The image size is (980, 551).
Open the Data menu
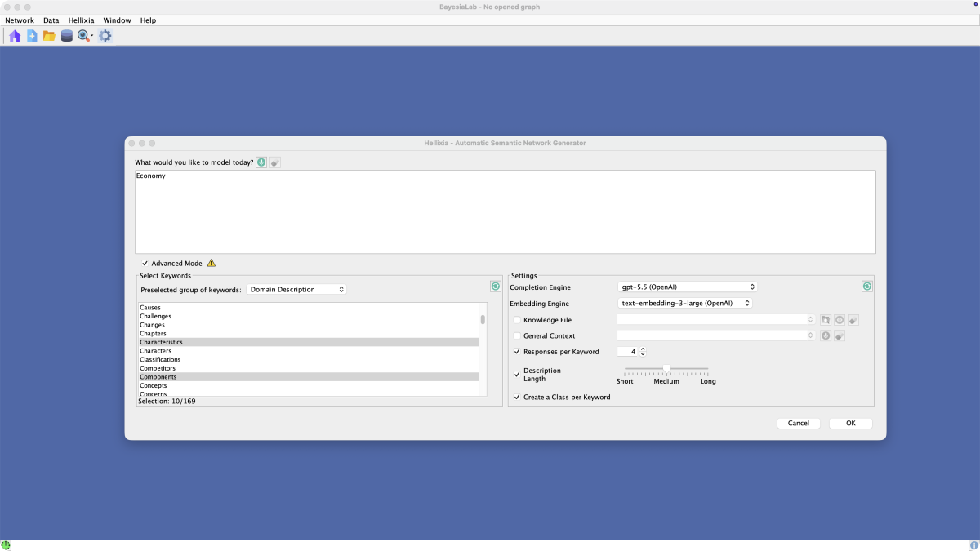tap(51, 20)
